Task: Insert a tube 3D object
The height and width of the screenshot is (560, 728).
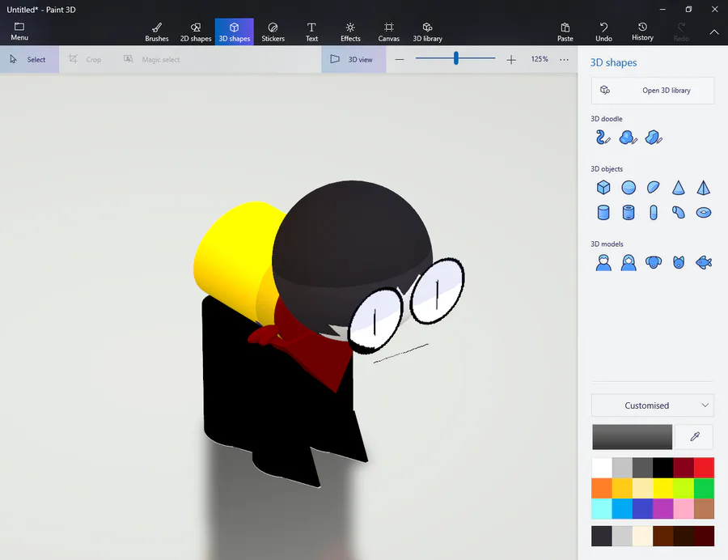Action: pyautogui.click(x=629, y=213)
